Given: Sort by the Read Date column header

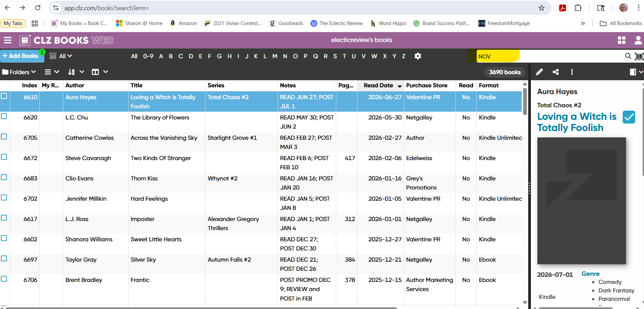Looking at the screenshot, I should pyautogui.click(x=378, y=85).
